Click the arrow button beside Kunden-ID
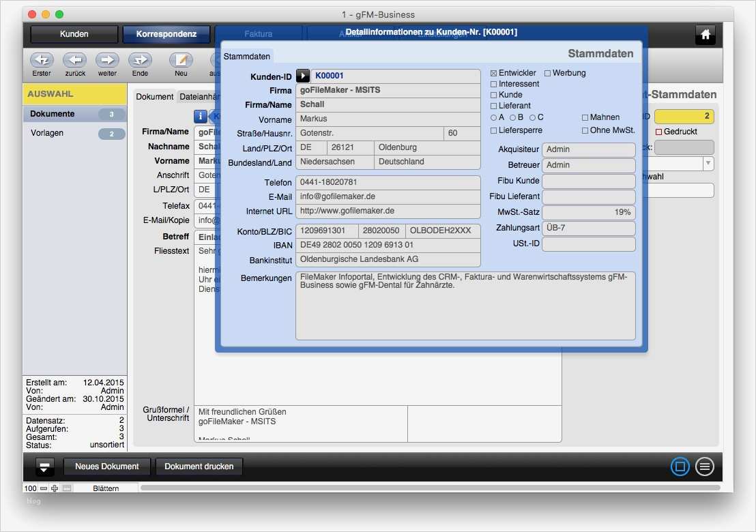Screen dimensions: 756x532 tap(303, 76)
